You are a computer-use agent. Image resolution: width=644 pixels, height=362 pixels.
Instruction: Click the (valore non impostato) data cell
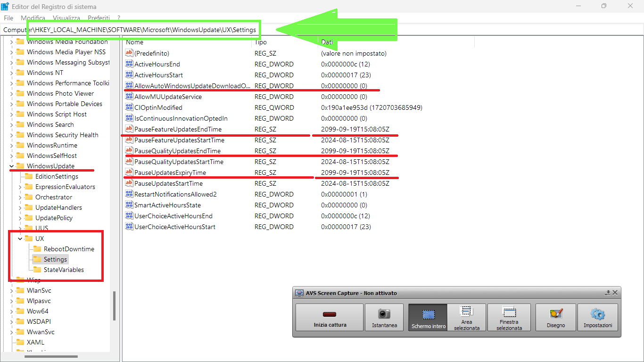(354, 53)
